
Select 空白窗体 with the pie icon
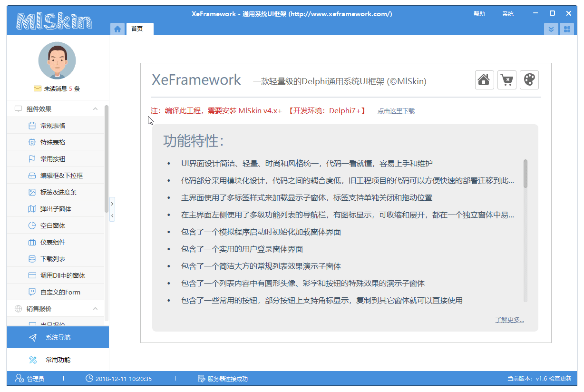click(x=56, y=225)
